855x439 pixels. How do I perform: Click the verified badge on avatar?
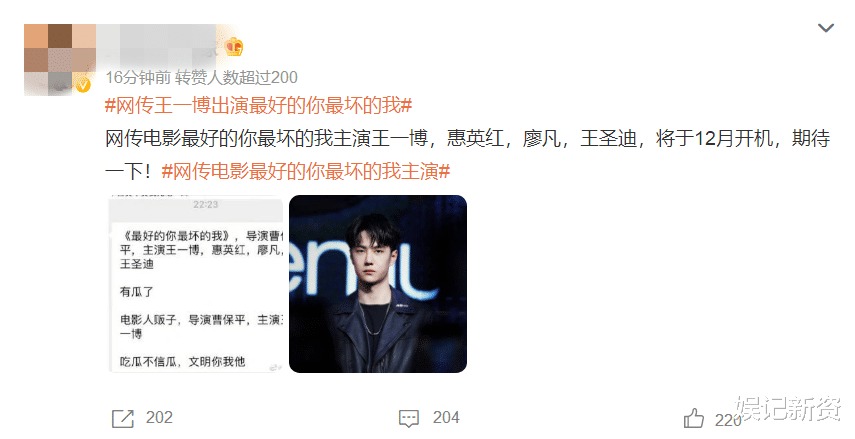(83, 85)
